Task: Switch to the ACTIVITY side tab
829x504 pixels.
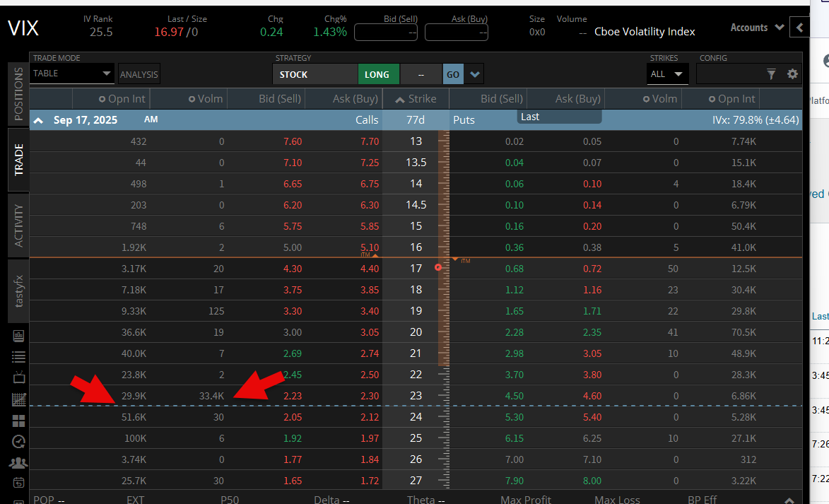Action: pos(18,225)
